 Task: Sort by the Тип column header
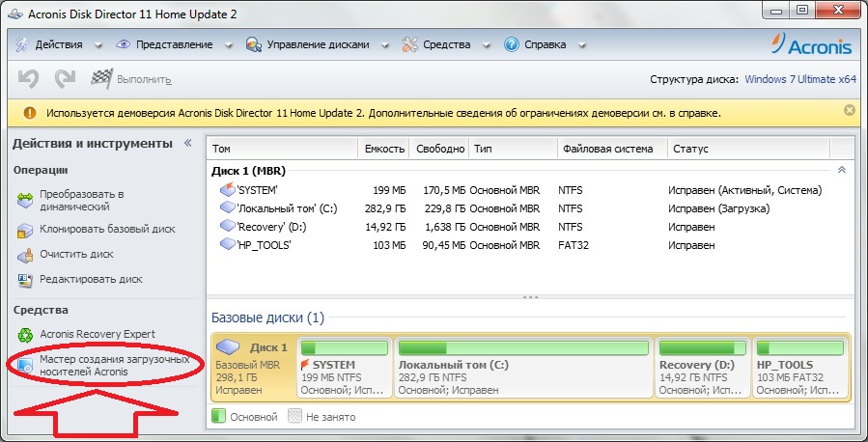click(513, 149)
